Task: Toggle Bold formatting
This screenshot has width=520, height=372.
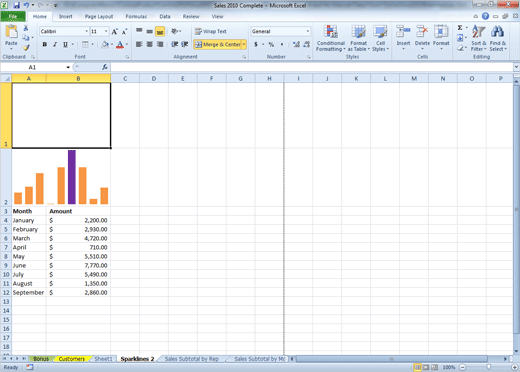Action: coord(45,44)
